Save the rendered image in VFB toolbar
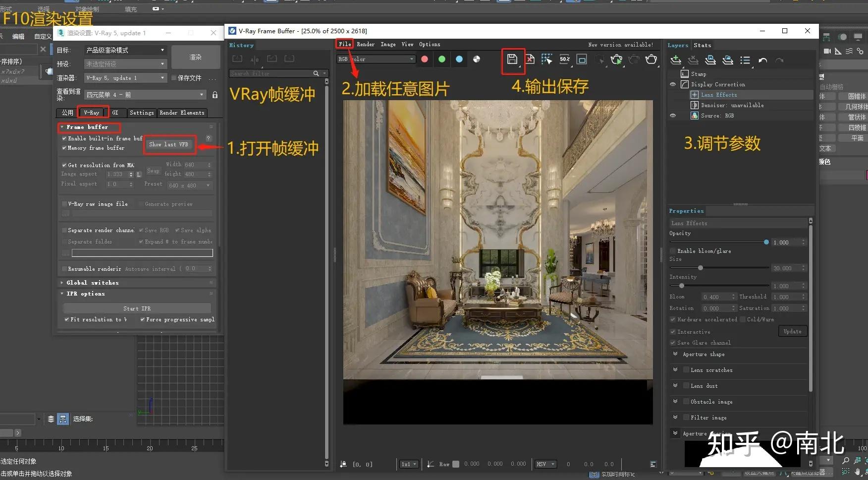 pyautogui.click(x=513, y=60)
